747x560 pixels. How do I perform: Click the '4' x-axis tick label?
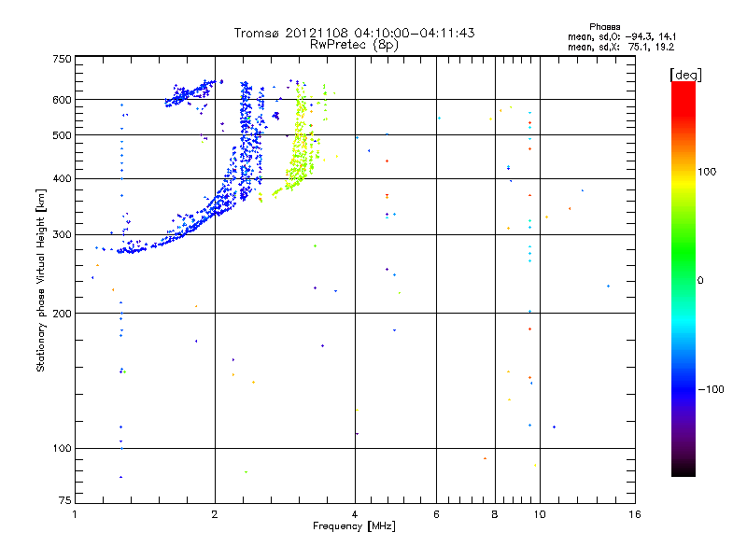tap(355, 515)
